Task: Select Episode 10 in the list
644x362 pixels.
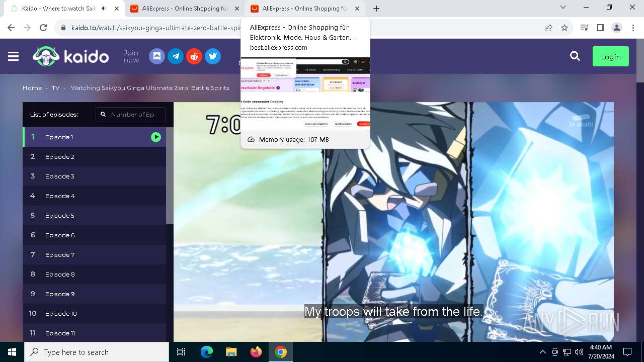Action: click(94, 313)
